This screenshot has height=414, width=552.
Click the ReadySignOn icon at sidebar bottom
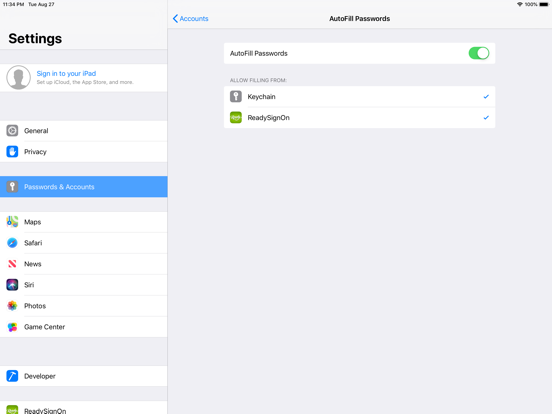click(x=12, y=410)
